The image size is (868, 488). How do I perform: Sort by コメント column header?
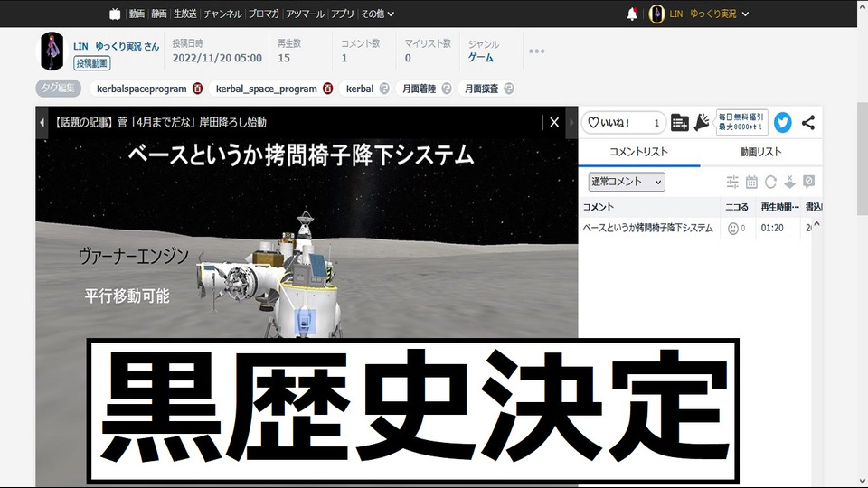[x=649, y=207]
